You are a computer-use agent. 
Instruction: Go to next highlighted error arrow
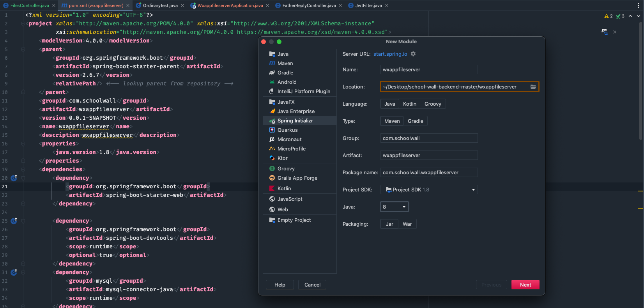[x=638, y=16]
